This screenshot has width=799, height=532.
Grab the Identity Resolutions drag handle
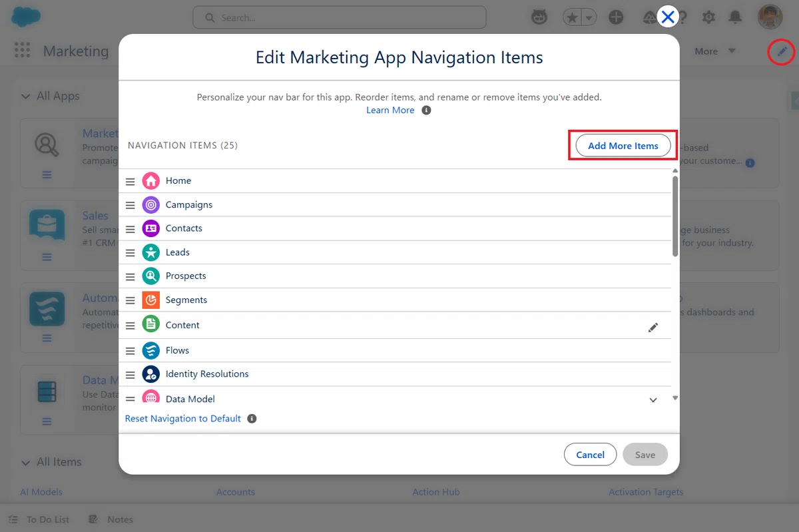click(x=131, y=374)
